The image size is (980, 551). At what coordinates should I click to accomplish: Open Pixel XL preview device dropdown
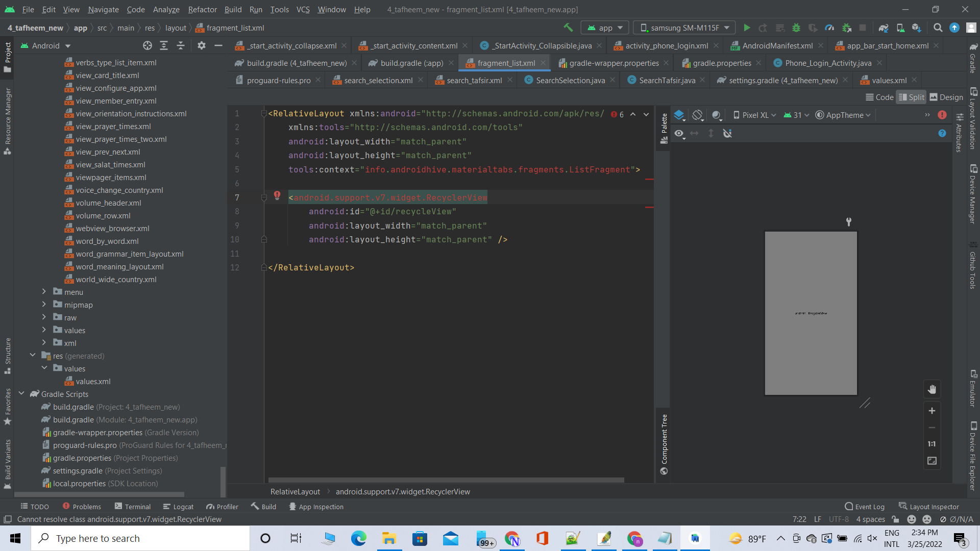point(754,115)
